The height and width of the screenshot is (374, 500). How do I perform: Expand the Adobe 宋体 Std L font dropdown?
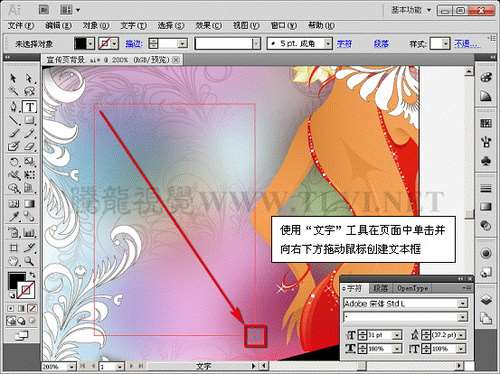[x=462, y=303]
